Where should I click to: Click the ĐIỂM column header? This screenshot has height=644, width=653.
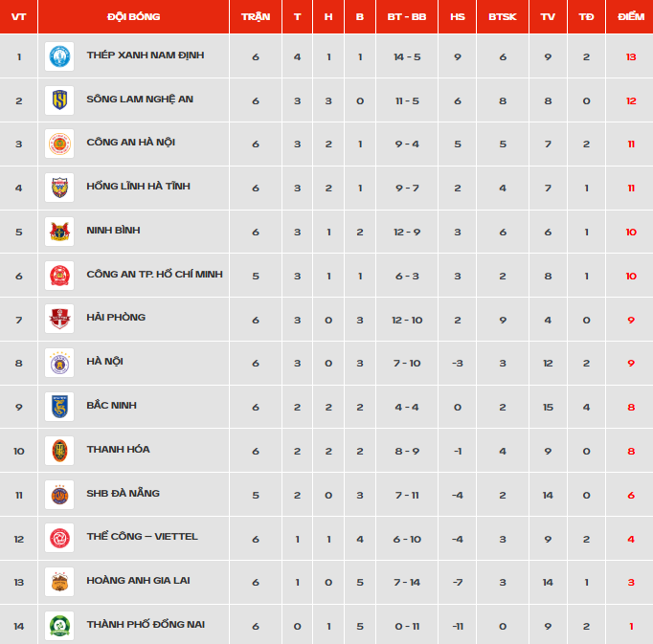631,16
